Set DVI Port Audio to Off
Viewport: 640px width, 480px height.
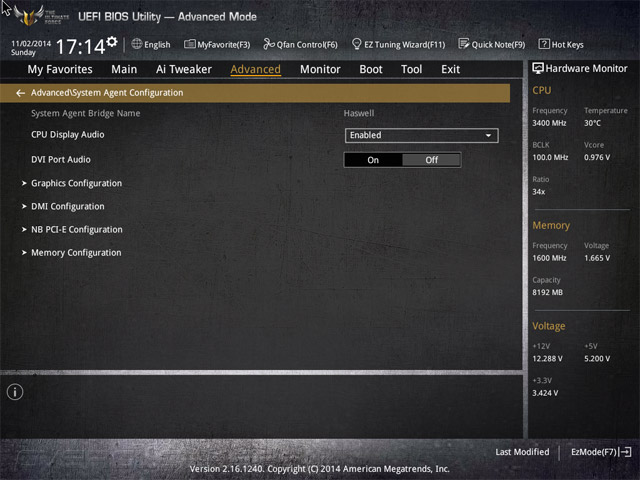tap(431, 160)
